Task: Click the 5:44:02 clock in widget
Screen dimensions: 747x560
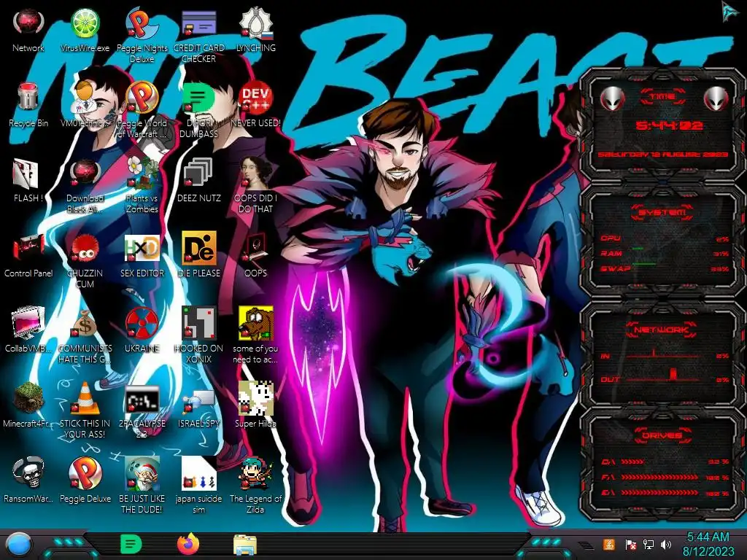Action: point(669,125)
